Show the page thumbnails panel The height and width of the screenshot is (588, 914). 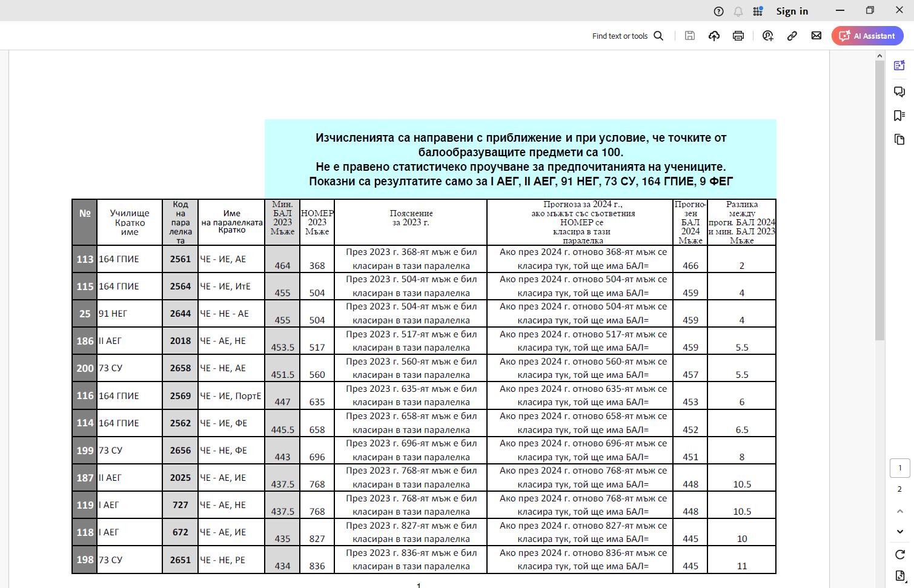point(899,140)
